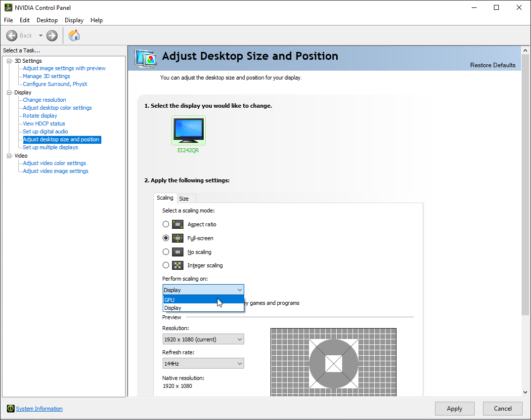Viewport: 531px width, 420px height.
Task: Click the Full-screen scaling icon
Action: [x=178, y=238]
